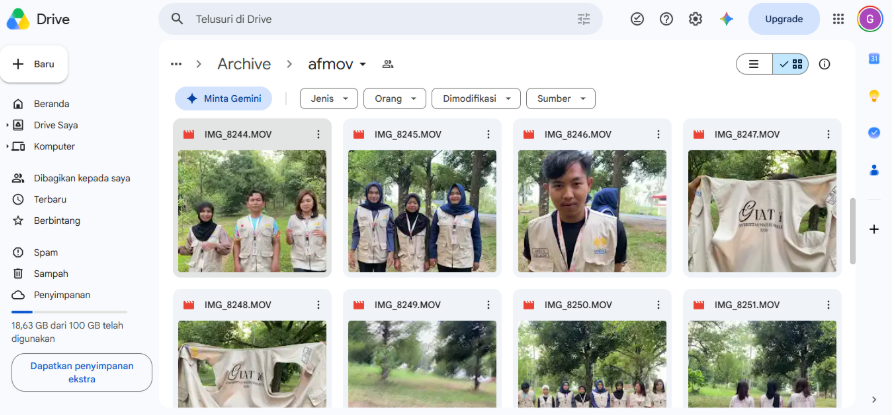Open more actions menu for IMG_8251.MOV

[x=828, y=305]
